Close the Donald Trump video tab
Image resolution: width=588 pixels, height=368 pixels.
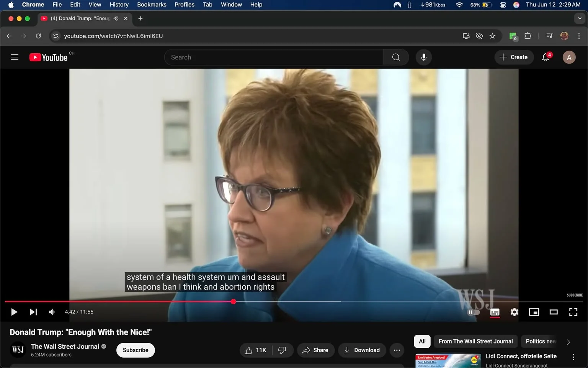[126, 18]
